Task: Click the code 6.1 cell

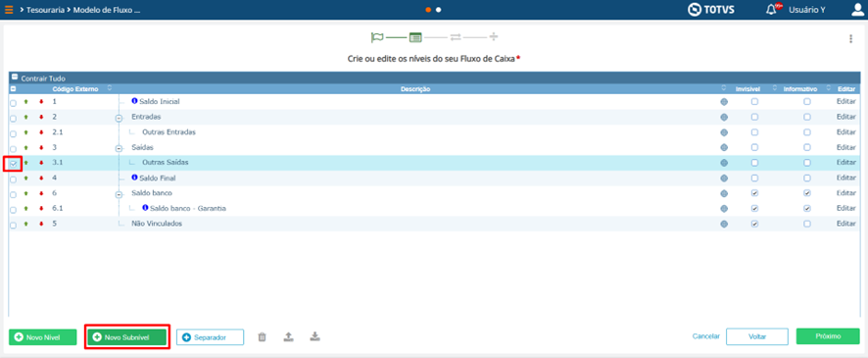Action: 58,208
